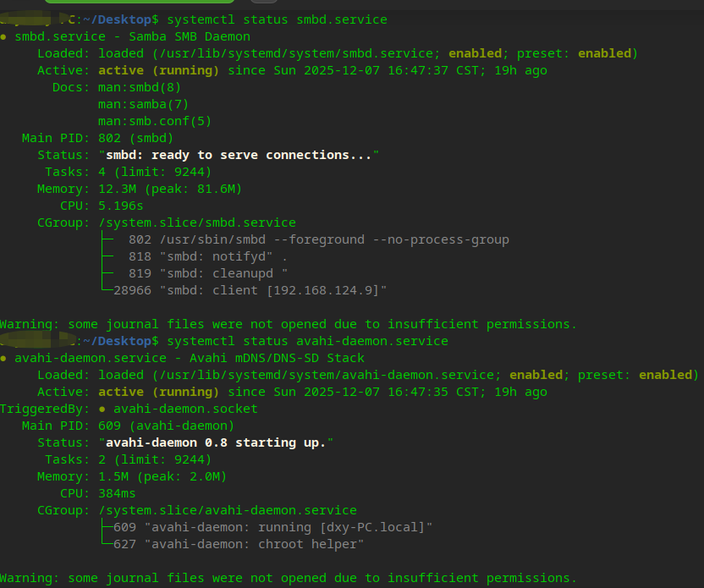Click the "smbd: ready to serve connections" status
704x588 pixels.
click(239, 156)
